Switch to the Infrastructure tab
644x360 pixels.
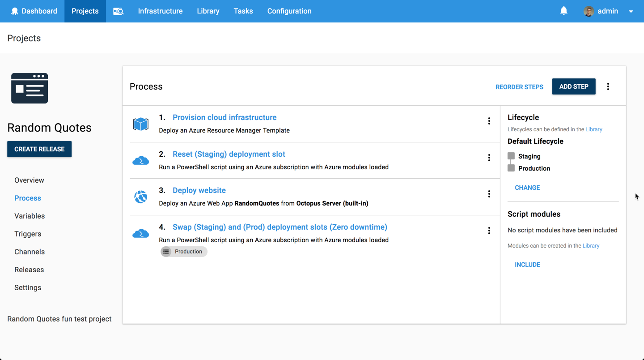coord(160,11)
